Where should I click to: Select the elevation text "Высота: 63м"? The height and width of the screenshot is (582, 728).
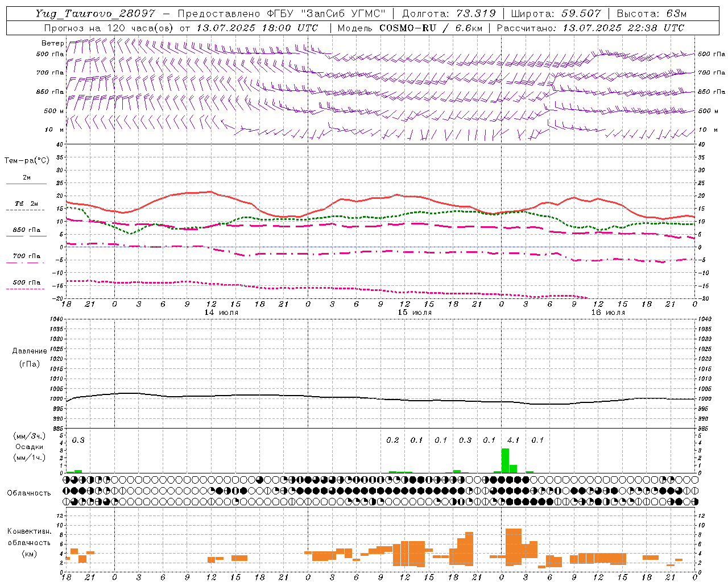(652, 14)
